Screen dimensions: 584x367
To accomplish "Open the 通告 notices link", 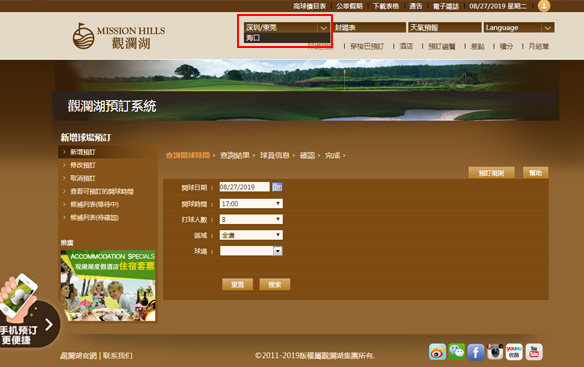I will 416,6.
